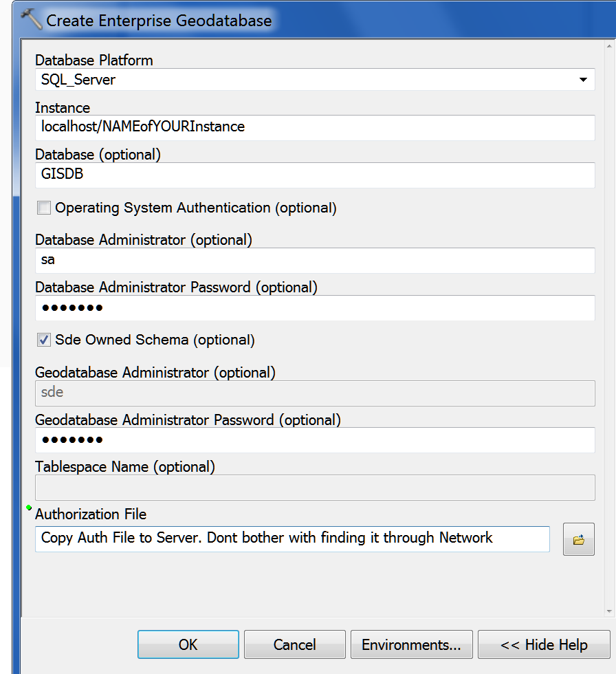Click the Create Enterprise Geodatabase title bar
This screenshot has width=616, height=674.
(344, 19)
